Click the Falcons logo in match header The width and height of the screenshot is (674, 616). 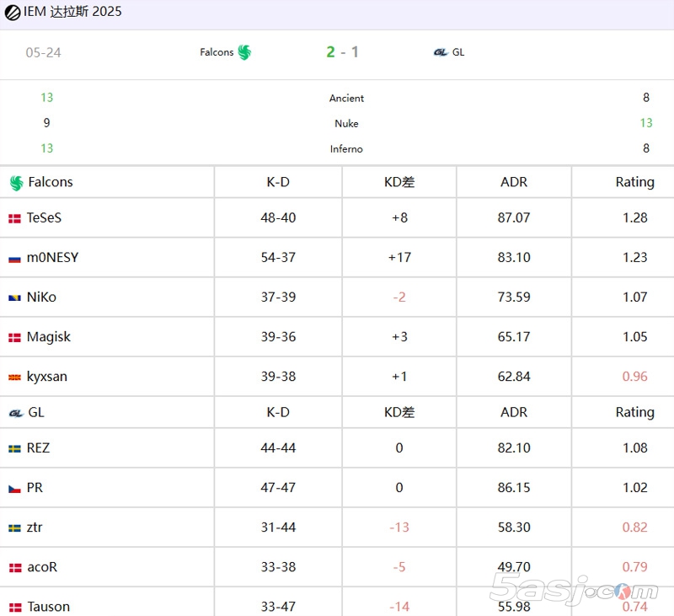pyautogui.click(x=244, y=52)
